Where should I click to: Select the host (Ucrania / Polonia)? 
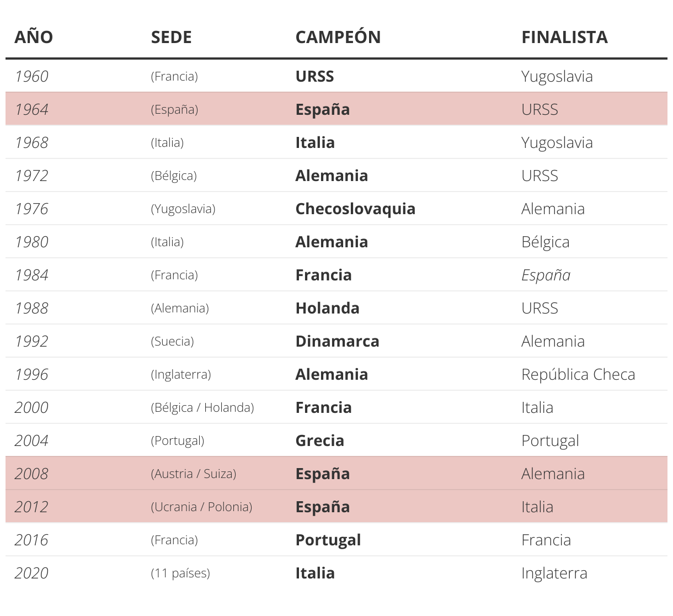[201, 507]
